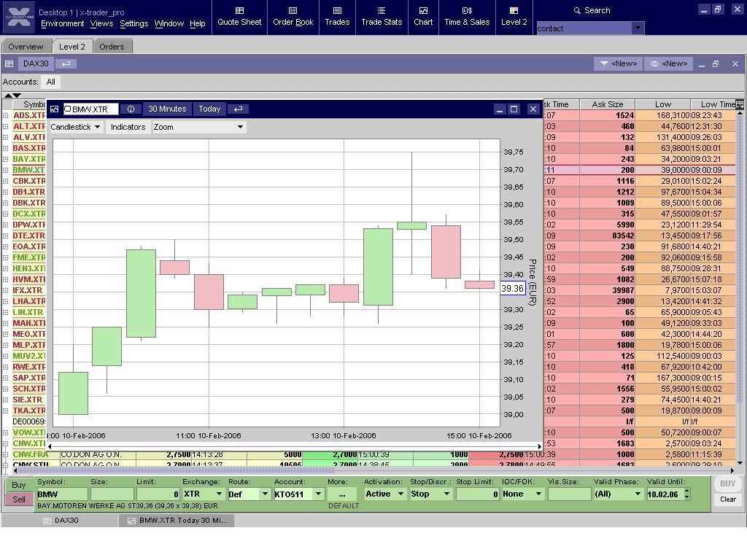Click the return arrow beside DAX30

point(66,64)
